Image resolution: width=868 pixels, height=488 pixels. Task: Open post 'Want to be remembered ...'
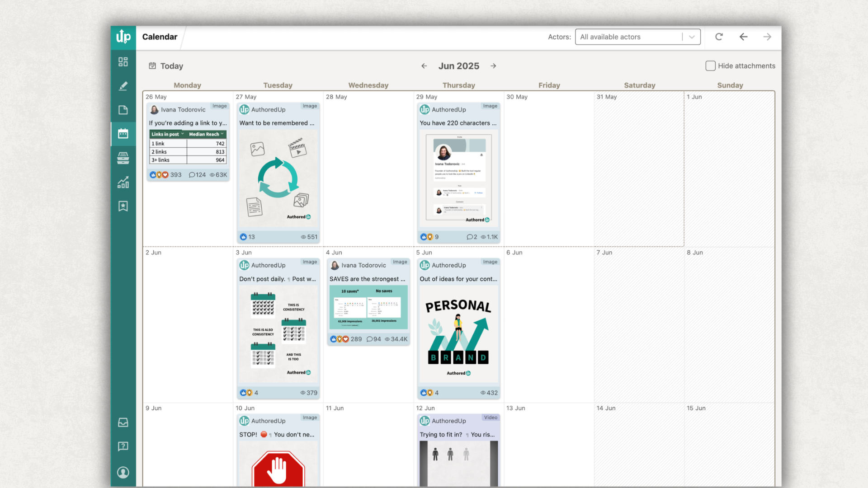point(277,123)
